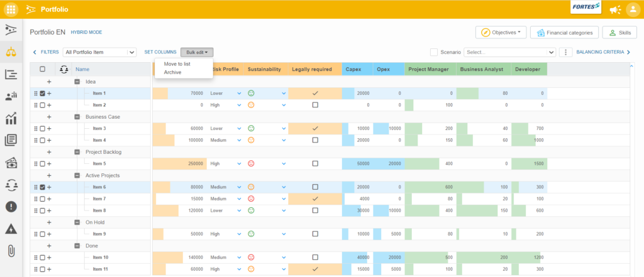Image resolution: width=644 pixels, height=277 pixels.
Task: Open BALANCING CRITERIA panel
Action: (603, 52)
